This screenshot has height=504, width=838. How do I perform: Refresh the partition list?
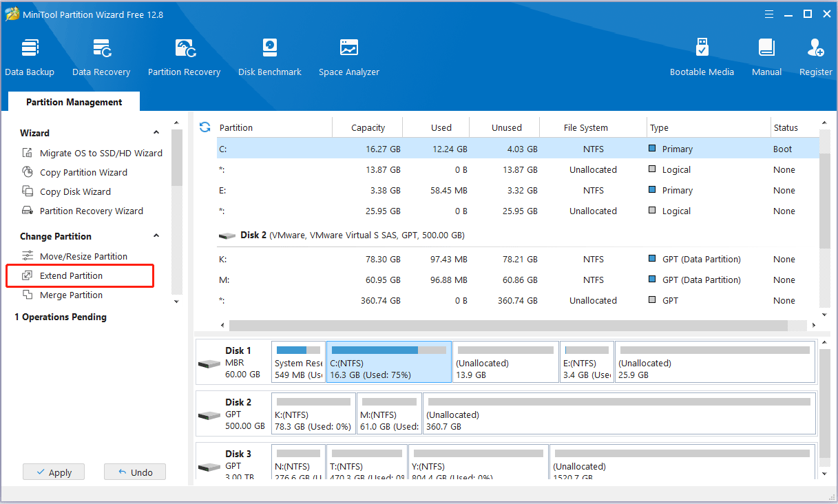205,127
